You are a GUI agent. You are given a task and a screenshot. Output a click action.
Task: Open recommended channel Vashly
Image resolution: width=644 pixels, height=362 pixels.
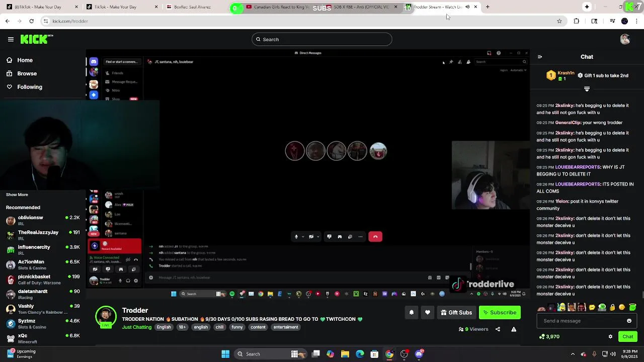43,309
